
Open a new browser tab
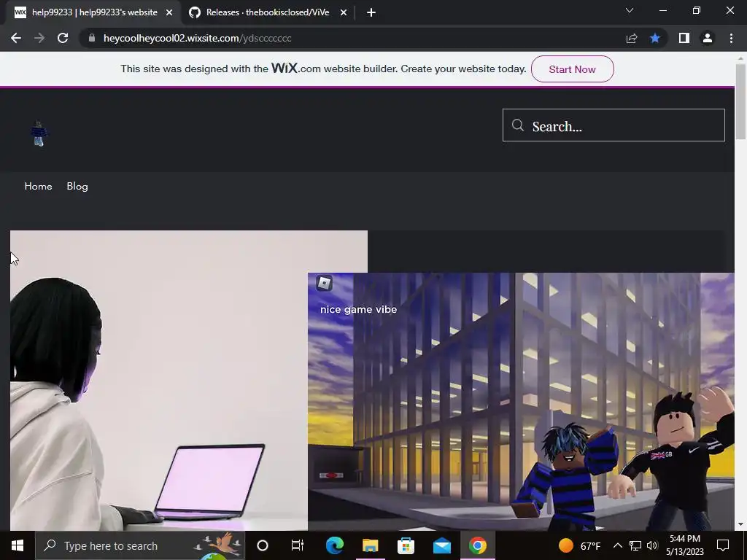click(x=371, y=12)
